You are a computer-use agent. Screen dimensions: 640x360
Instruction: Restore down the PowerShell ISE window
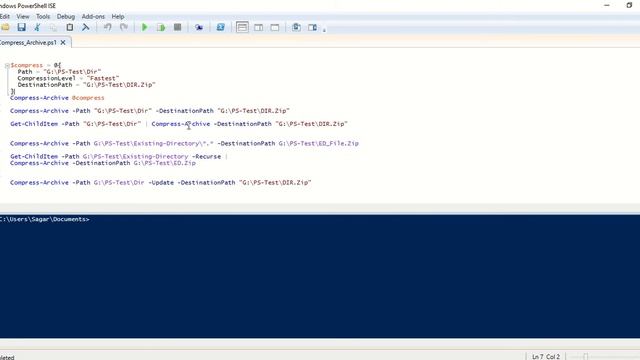point(629,6)
